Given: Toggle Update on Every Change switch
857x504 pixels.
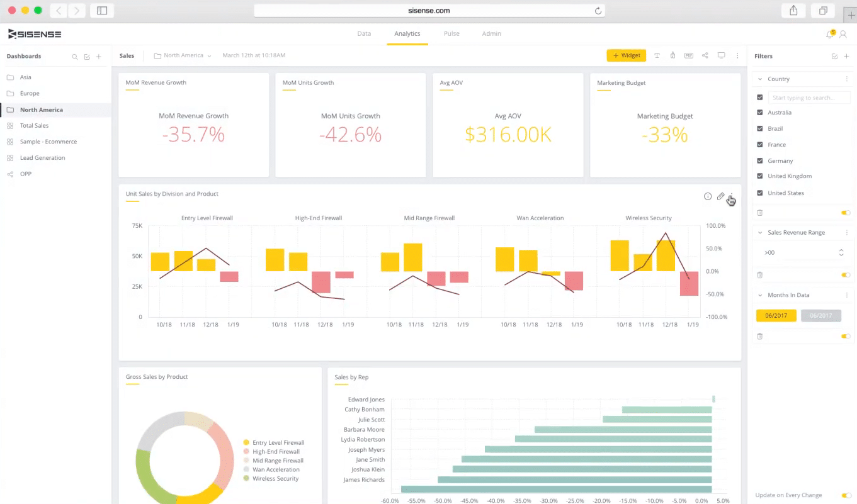Looking at the screenshot, I should (x=846, y=495).
